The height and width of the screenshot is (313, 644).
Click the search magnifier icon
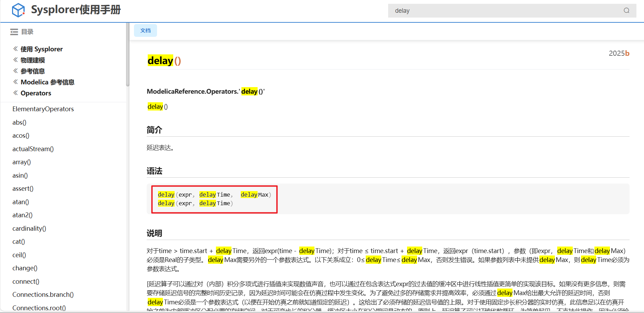click(x=626, y=11)
